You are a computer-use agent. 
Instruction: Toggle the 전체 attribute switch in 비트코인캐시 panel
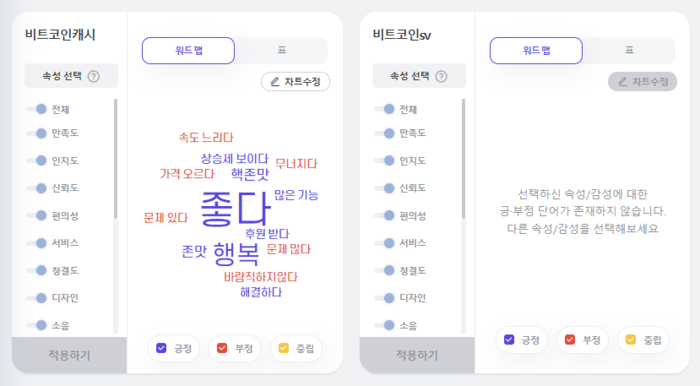(37, 109)
